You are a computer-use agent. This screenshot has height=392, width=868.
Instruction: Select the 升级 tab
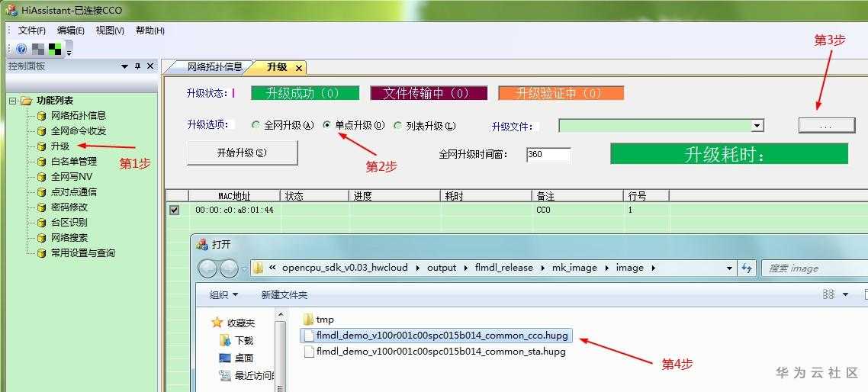click(x=277, y=67)
